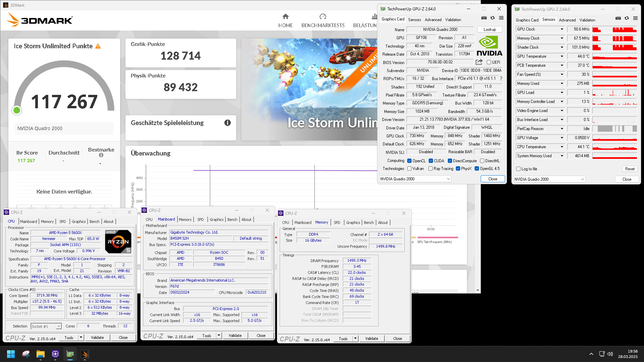Open GPU selector dropdown in GPU-Z Sensors window
Viewport: 644px width, 362px height.
(x=549, y=179)
